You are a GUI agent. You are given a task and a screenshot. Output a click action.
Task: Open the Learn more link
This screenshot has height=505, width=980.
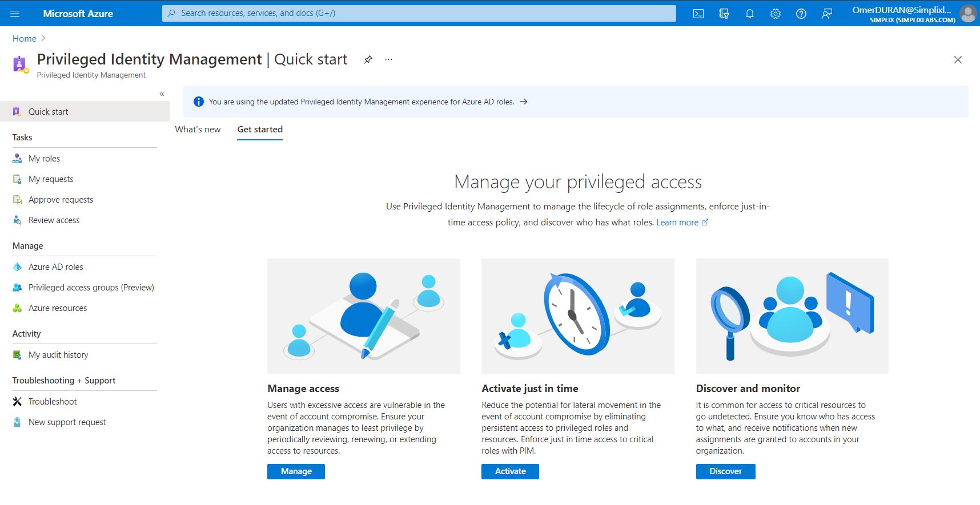[x=682, y=223]
